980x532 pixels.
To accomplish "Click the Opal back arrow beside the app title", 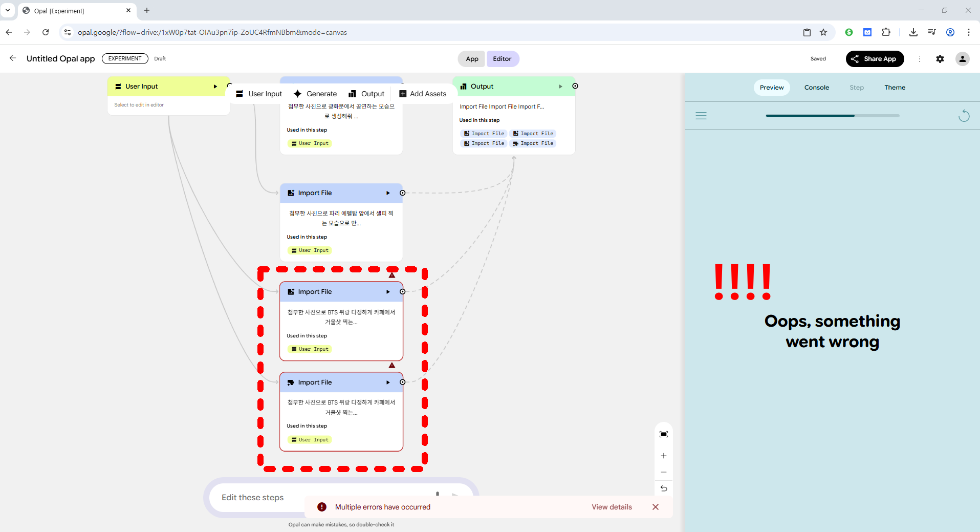I will tap(13, 58).
